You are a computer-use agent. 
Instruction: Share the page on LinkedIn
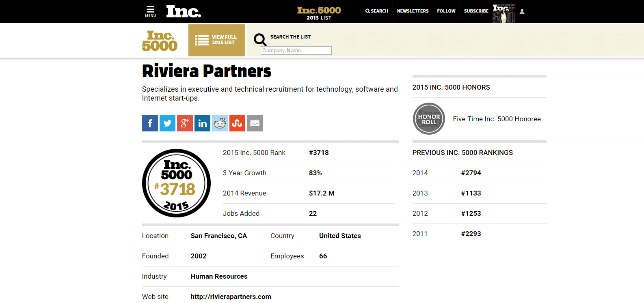coord(202,123)
